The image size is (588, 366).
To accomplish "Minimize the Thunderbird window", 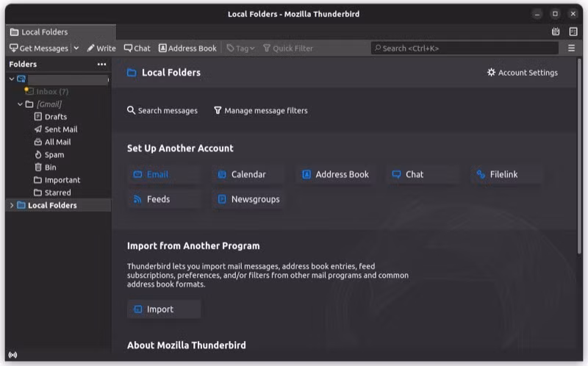I will pos(537,14).
